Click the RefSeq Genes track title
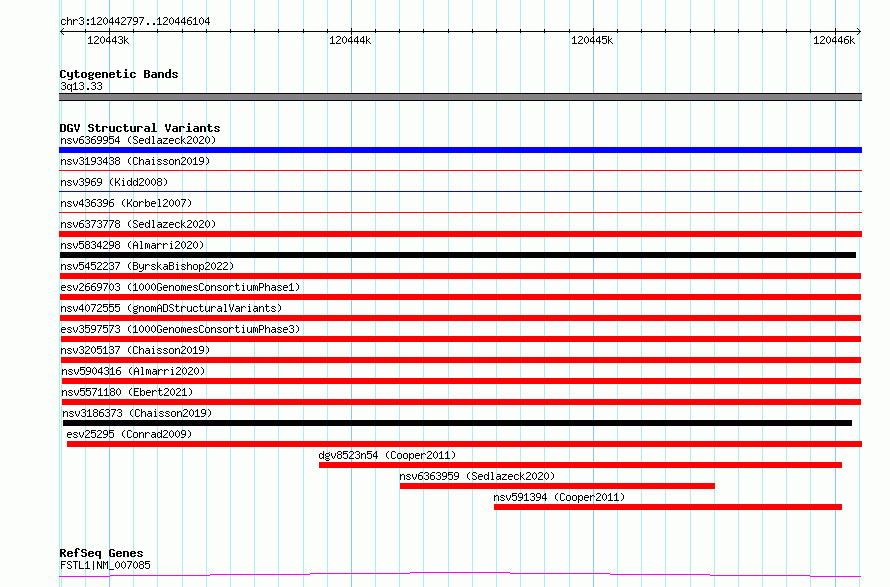Viewport: 890px width, 587px height. tap(101, 553)
